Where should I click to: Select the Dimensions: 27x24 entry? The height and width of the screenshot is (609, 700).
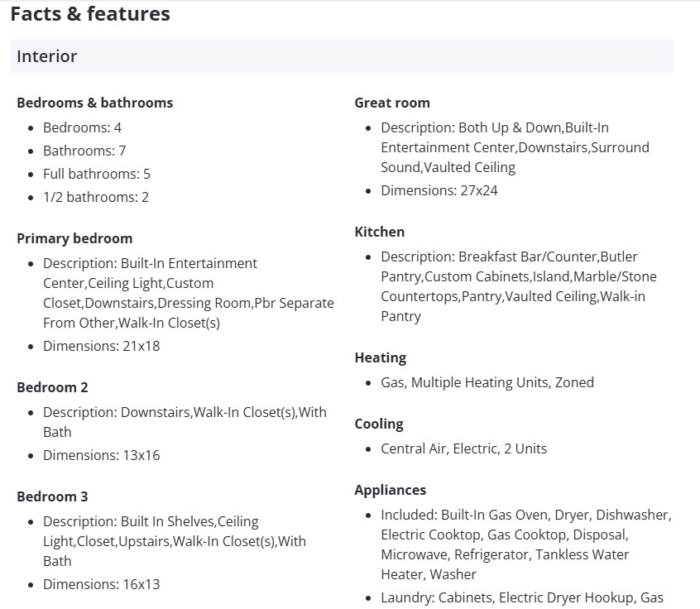point(439,190)
